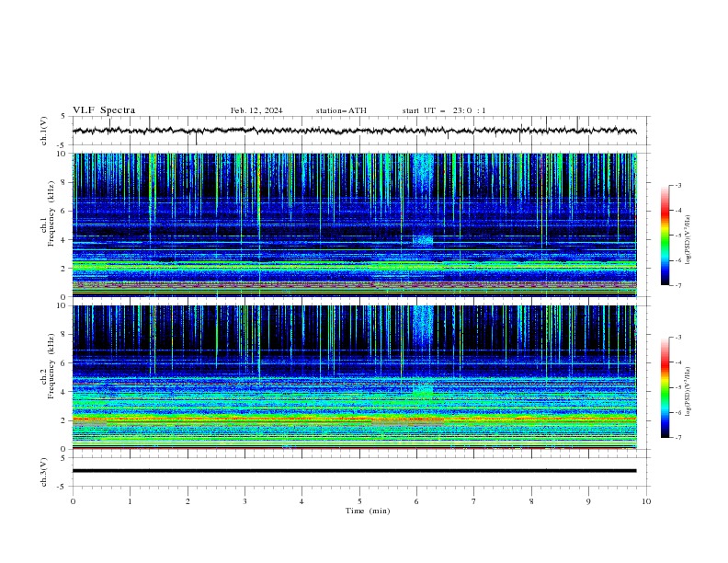
Task: Click the ch.2 spectrogram color bar
Action: coord(665,387)
